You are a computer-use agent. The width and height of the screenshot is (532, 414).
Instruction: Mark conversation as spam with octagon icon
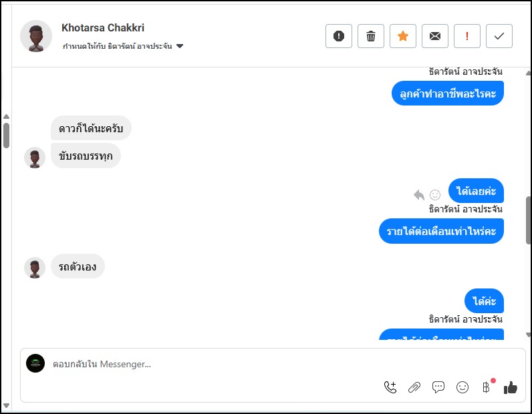coord(339,36)
